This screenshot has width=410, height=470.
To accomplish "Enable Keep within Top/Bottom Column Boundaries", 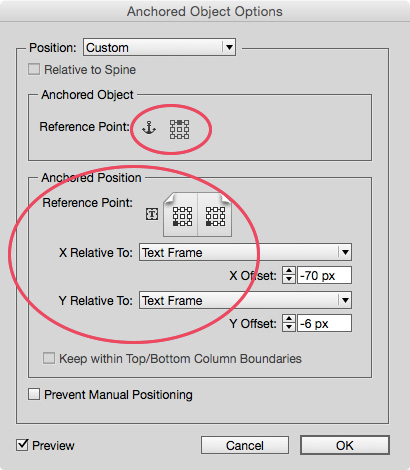I will [49, 358].
